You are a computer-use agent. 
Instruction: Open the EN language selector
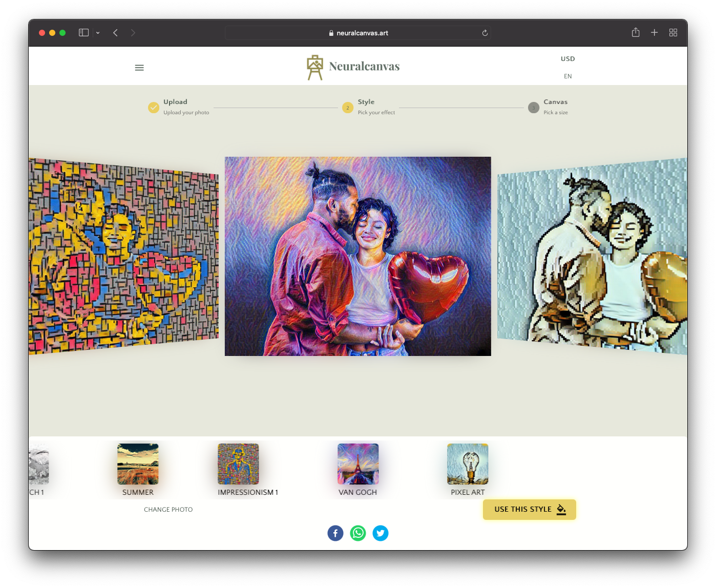tap(567, 76)
